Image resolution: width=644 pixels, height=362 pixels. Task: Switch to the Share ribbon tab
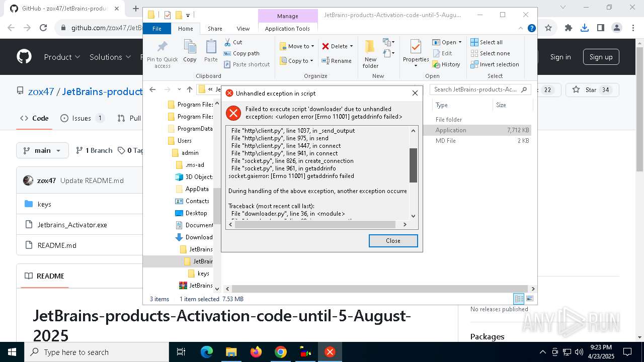(x=215, y=29)
